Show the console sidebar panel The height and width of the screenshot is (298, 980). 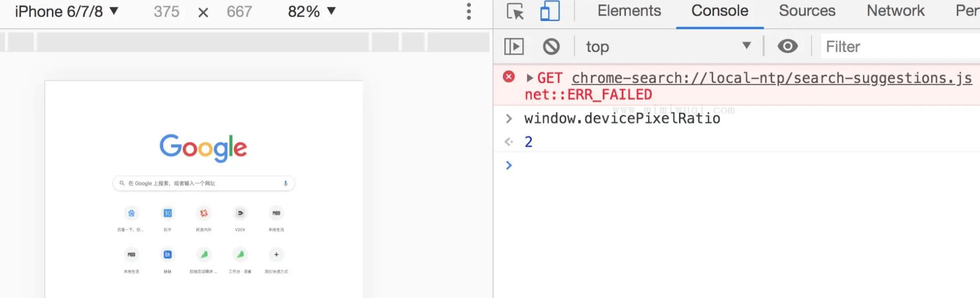[x=514, y=47]
